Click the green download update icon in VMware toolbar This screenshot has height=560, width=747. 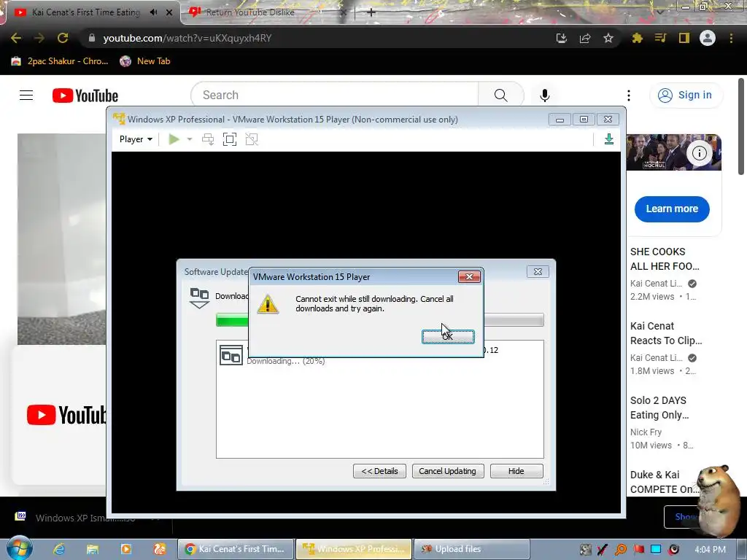[609, 139]
